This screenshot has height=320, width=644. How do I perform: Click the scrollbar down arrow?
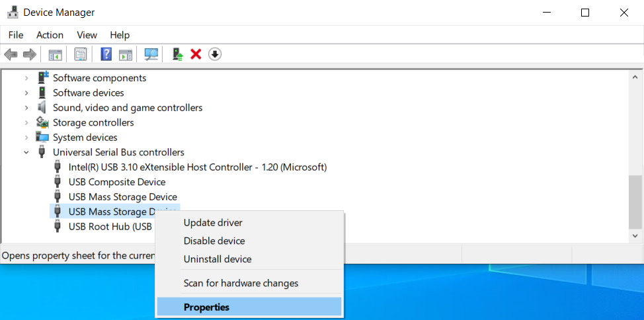pyautogui.click(x=635, y=236)
